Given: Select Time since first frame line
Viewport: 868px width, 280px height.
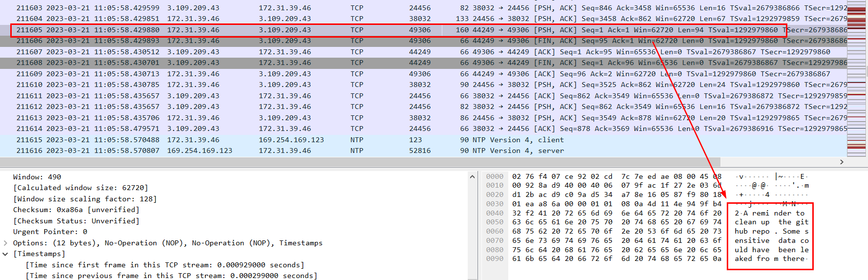Looking at the screenshot, I should pos(165,265).
